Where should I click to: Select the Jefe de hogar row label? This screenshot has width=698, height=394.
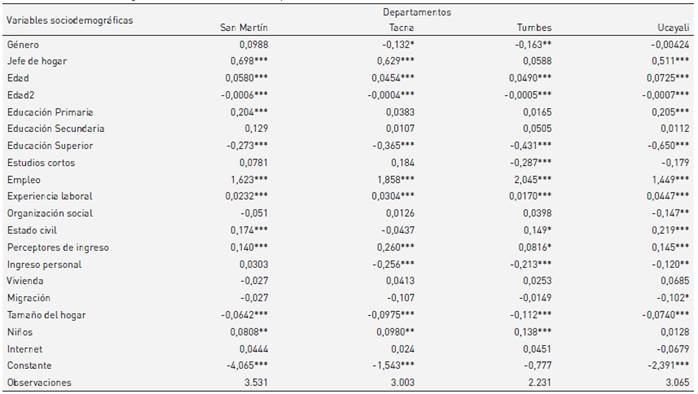[x=37, y=61]
